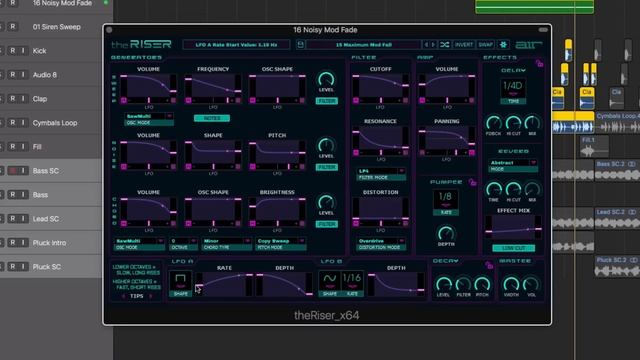Select the Pluck Intro track

[x=49, y=243]
